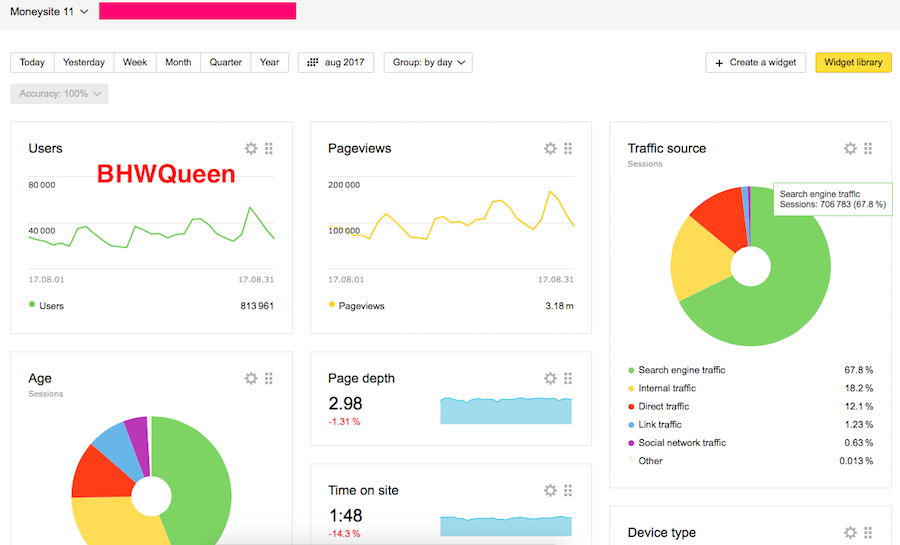Click red segment of Traffic source pie
900x545 pixels.
pos(722,217)
